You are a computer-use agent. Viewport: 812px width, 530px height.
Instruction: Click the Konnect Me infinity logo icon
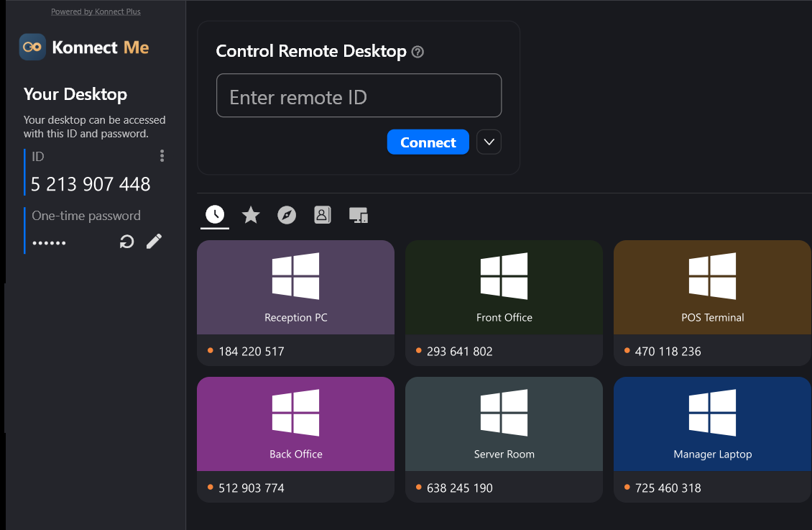(32, 47)
